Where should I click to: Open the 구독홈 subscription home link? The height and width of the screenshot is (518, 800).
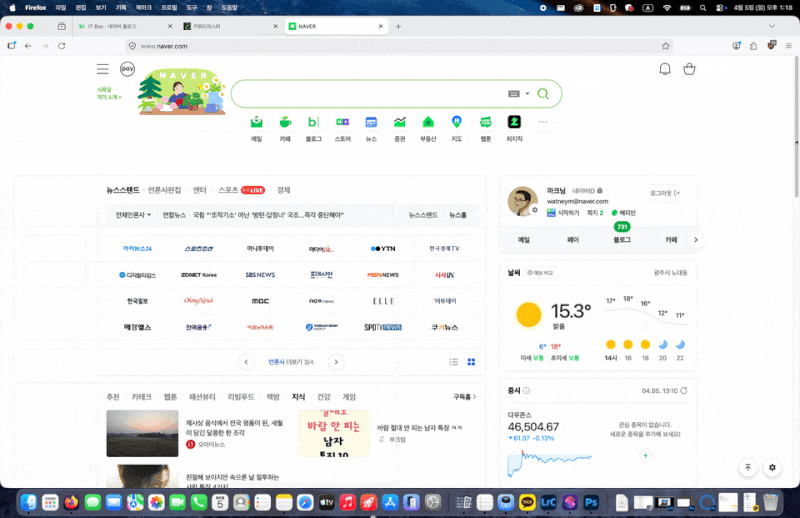pyautogui.click(x=465, y=397)
